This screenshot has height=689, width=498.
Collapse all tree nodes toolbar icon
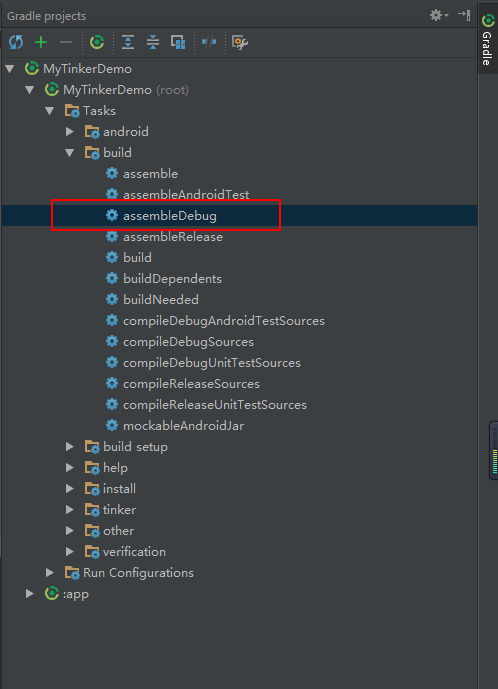[153, 42]
